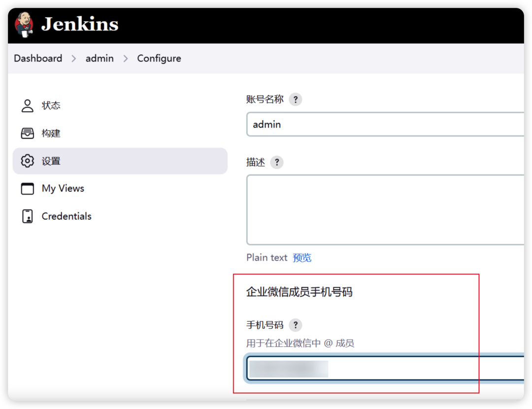Screen dimensions: 532x409
Task: Select the 设置 sidebar item
Action: pos(120,161)
